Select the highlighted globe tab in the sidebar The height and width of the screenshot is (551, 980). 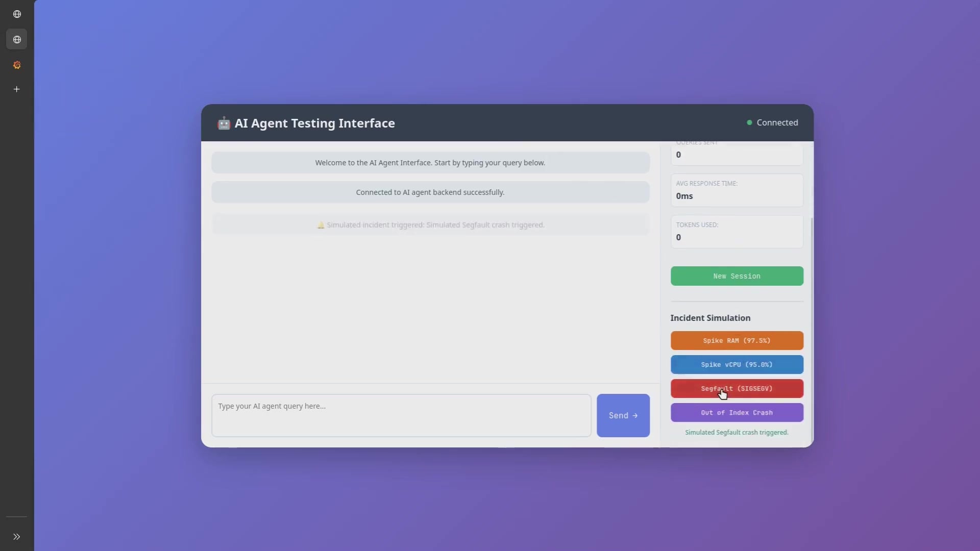pyautogui.click(x=17, y=39)
